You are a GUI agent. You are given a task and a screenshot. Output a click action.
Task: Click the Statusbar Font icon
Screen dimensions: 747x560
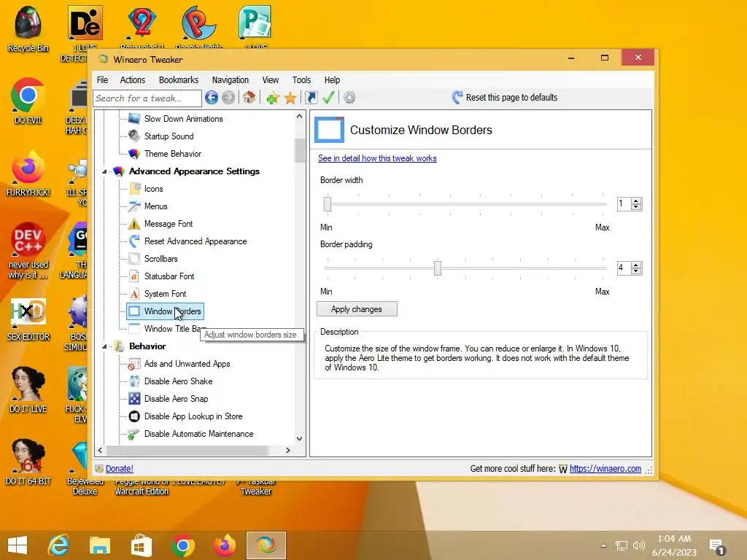pyautogui.click(x=134, y=276)
